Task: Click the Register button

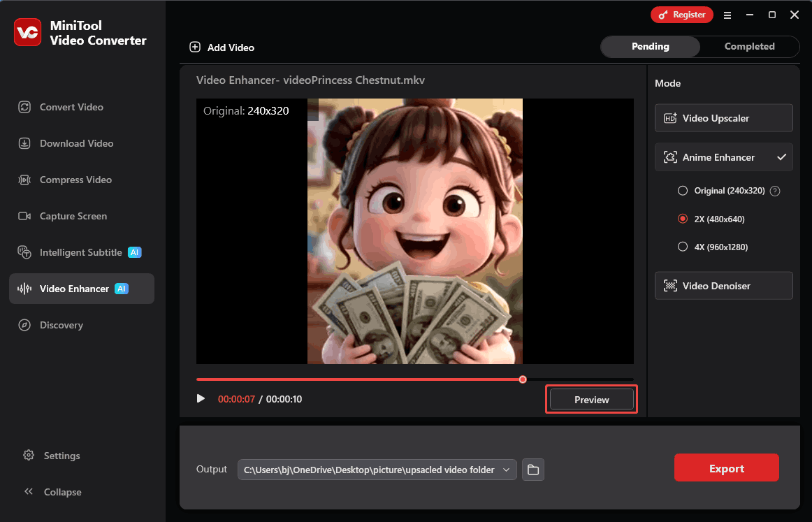Action: coord(681,15)
